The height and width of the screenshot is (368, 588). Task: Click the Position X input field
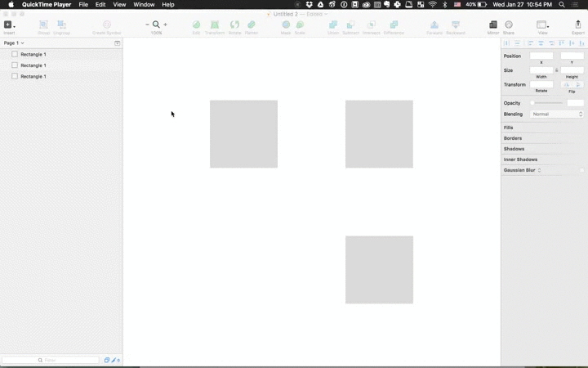pos(541,56)
